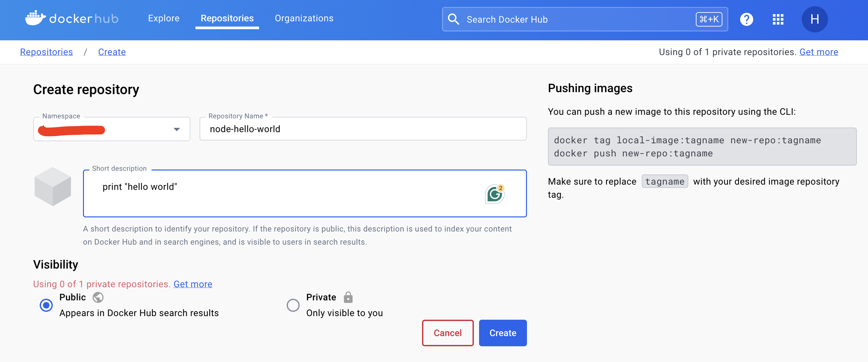Click the Docker Hub whale logo
The height and width of the screenshot is (362, 868).
pos(35,18)
